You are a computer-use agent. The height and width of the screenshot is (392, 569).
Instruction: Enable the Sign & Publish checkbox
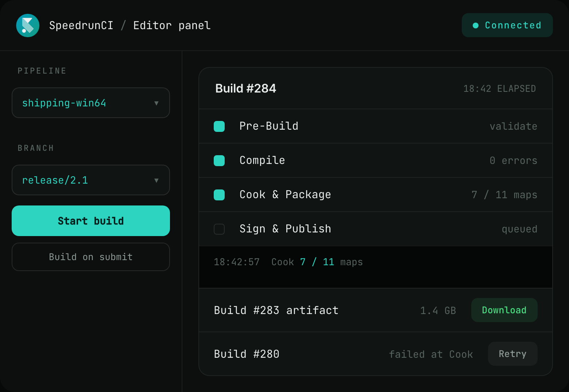tap(219, 229)
